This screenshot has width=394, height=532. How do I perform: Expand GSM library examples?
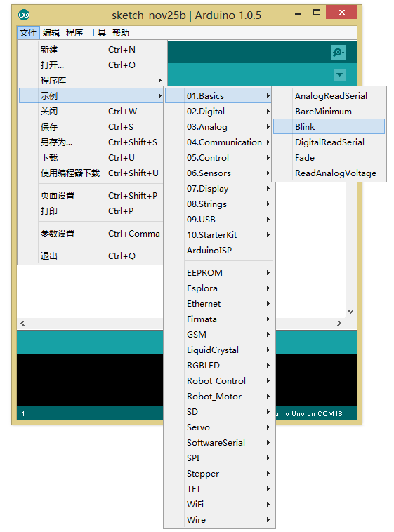218,335
